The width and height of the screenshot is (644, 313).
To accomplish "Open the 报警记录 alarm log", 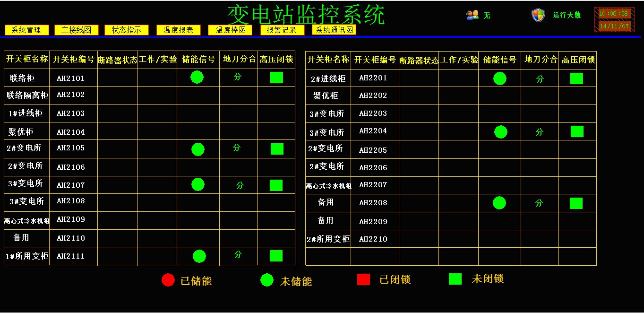I will [x=282, y=30].
